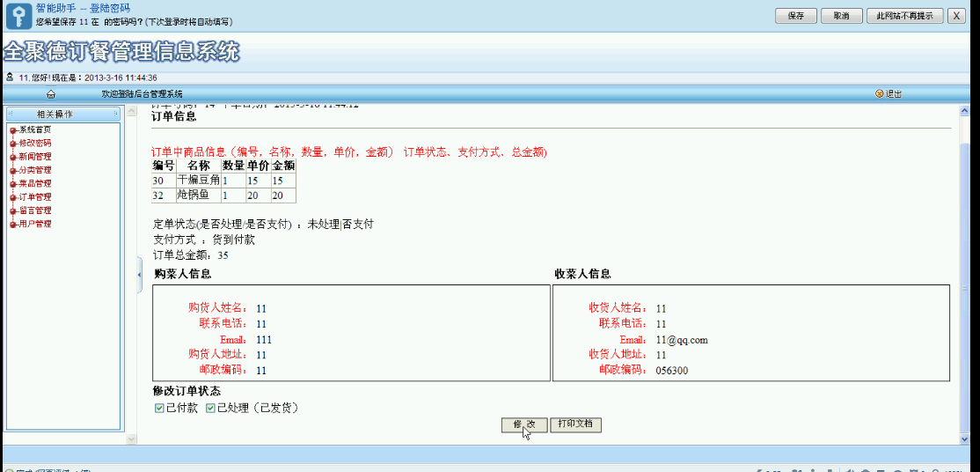Click the 金额 column header
This screenshot has height=472, width=980.
(283, 166)
